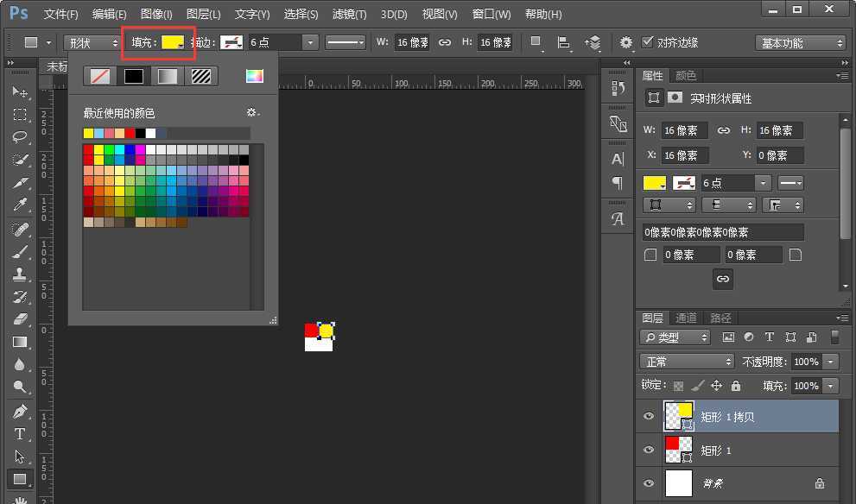Toggle visibility of 矩形 1 layer
The height and width of the screenshot is (504, 856).
(x=650, y=450)
